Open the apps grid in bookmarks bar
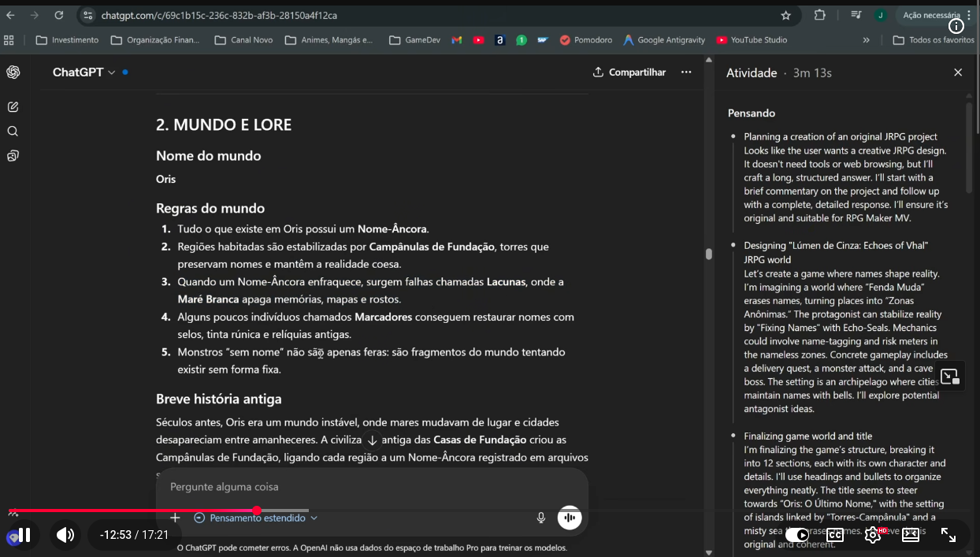 click(9, 39)
